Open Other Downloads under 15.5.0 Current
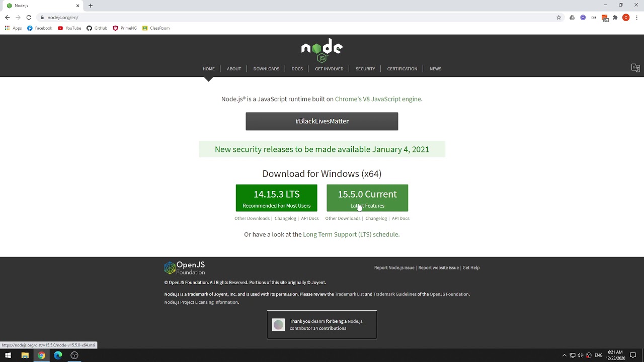644x362 pixels. (x=343, y=218)
